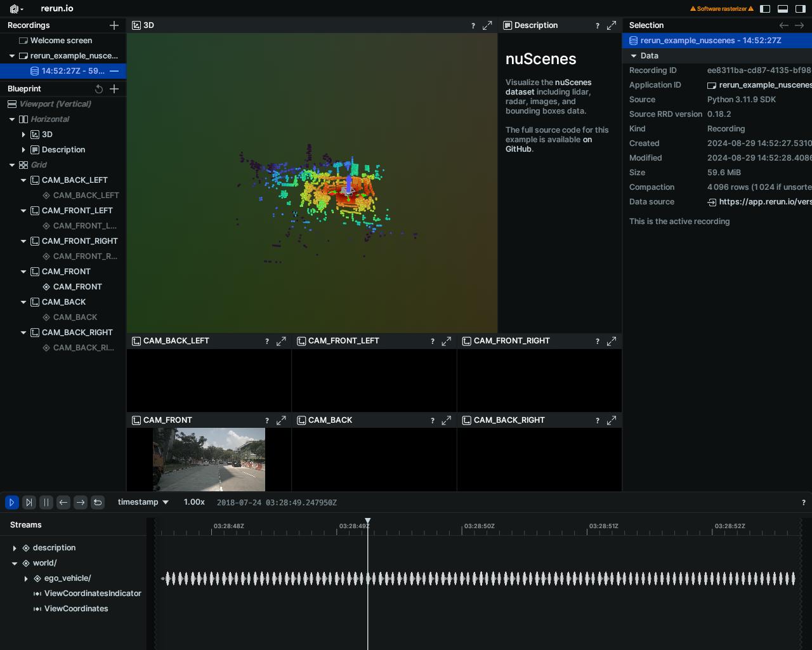Reset the blueprint with the circular arrow
Screen dimensions: 812x650
[99, 89]
